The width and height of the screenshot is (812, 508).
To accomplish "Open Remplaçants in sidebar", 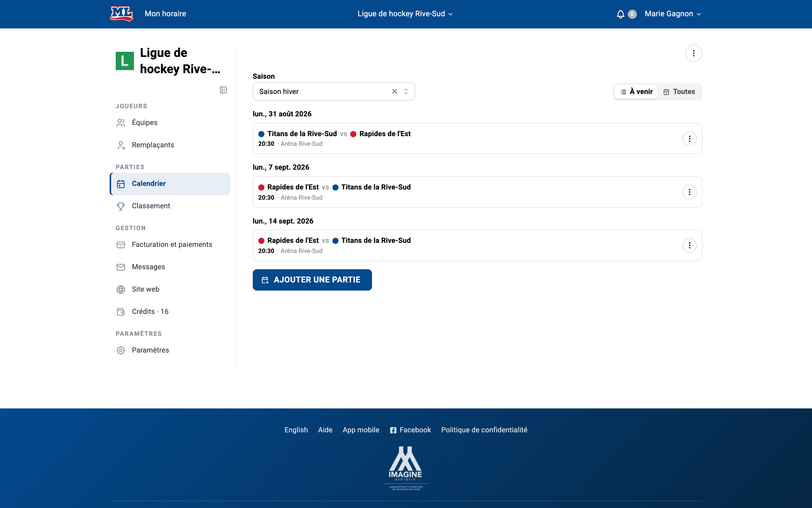I will click(x=170, y=145).
